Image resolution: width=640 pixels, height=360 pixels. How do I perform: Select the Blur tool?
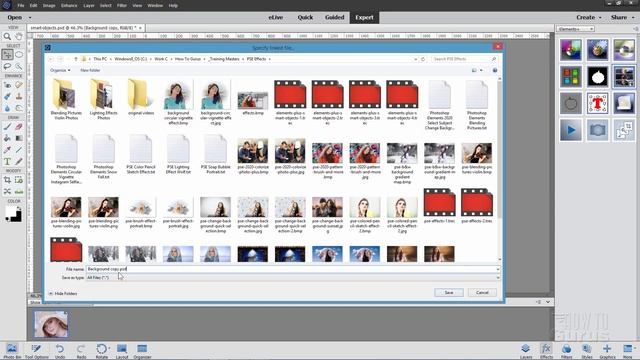tap(7, 108)
